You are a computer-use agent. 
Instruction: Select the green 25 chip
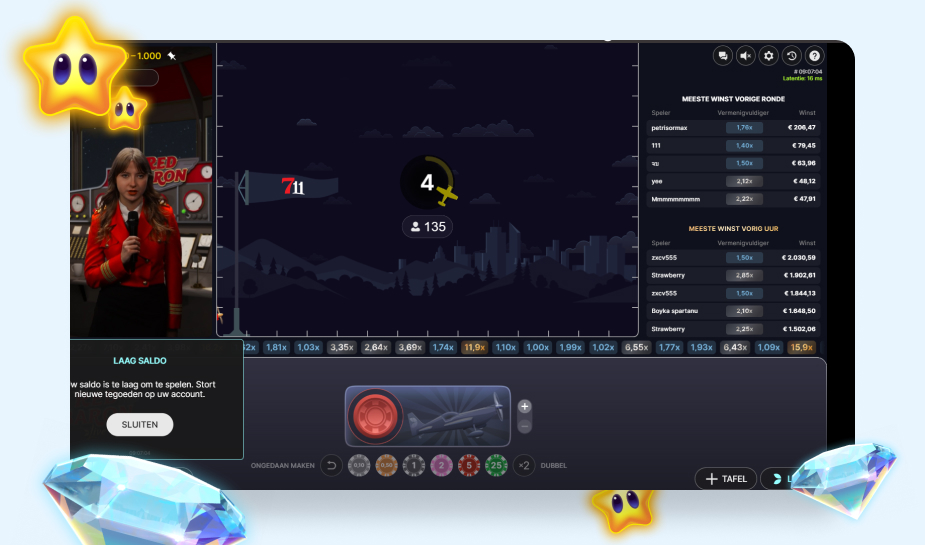496,465
